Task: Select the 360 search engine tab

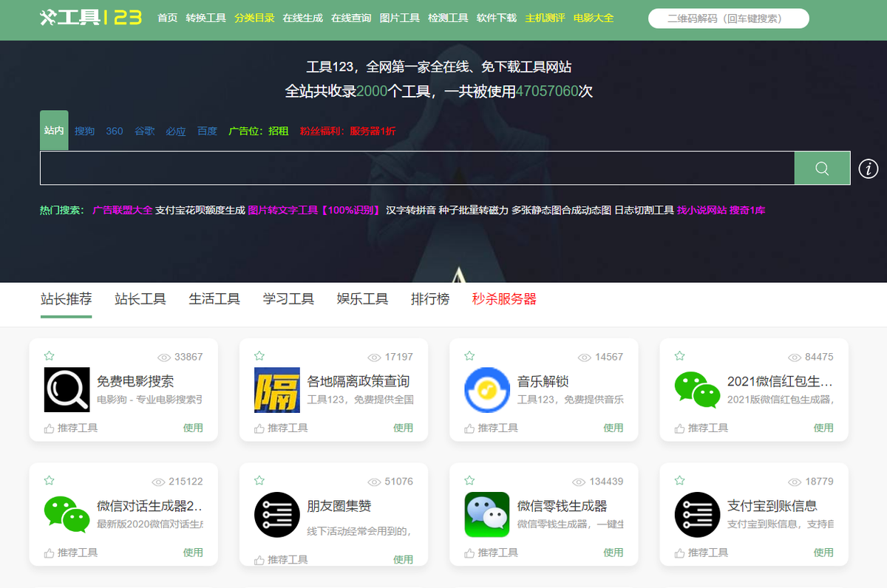Action: (x=115, y=131)
